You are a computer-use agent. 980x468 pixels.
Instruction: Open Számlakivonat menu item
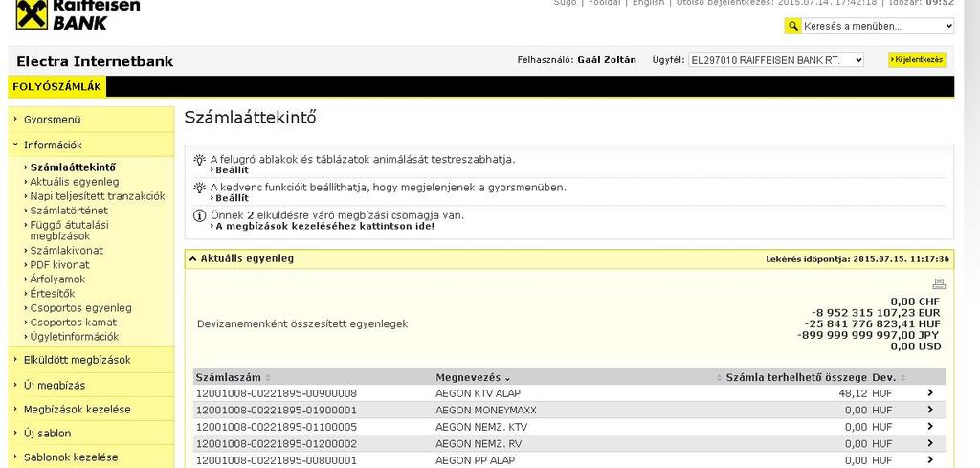coord(67,251)
